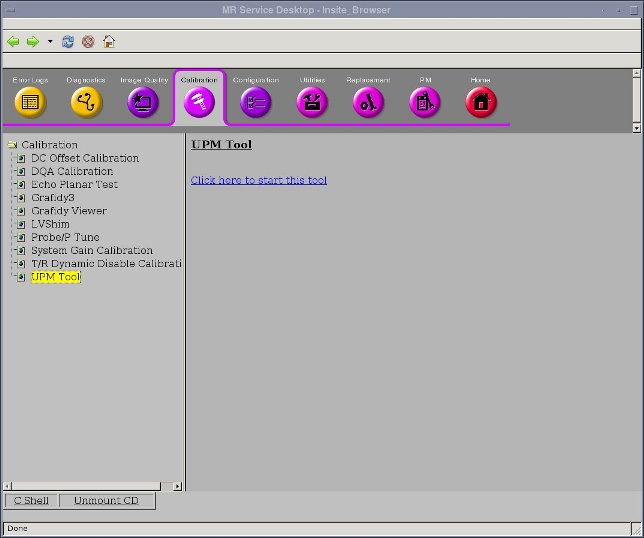
Task: Open the Diagnostics stethoscope icon
Action: coord(86,102)
